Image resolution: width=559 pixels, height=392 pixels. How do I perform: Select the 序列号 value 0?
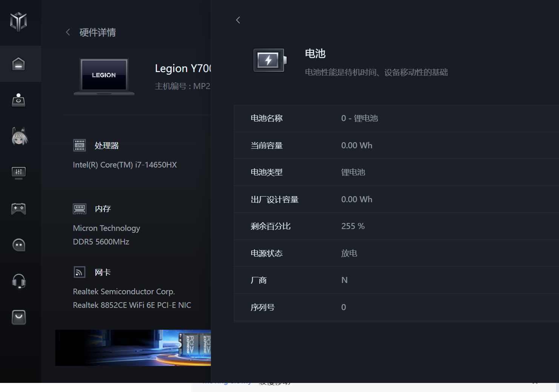[344, 307]
